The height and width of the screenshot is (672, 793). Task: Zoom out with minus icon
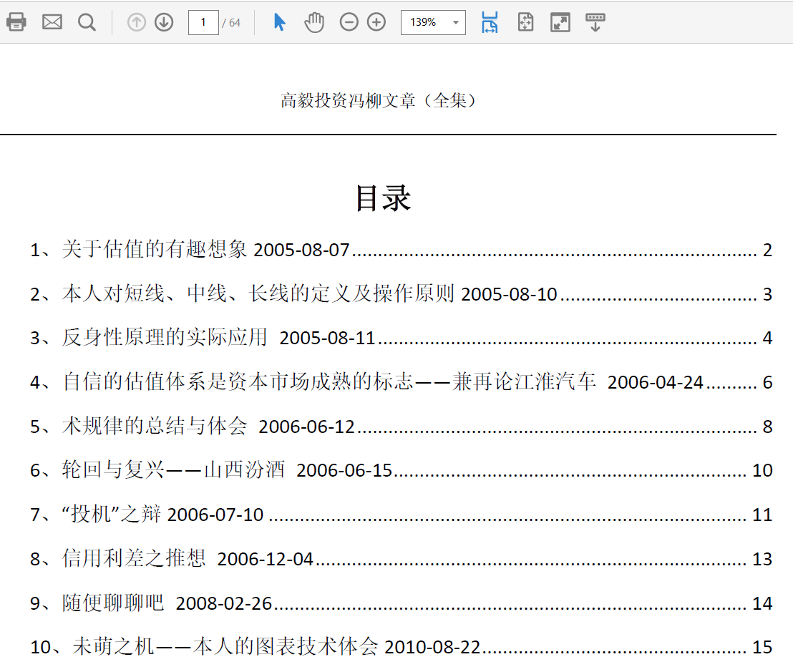click(x=349, y=22)
